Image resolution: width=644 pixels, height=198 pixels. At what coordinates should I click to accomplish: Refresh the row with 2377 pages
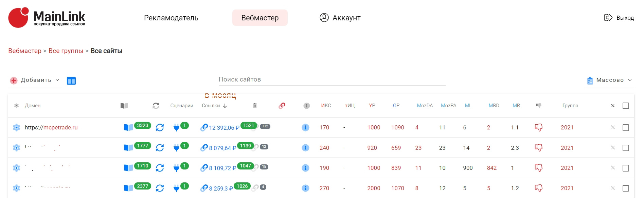160,188
